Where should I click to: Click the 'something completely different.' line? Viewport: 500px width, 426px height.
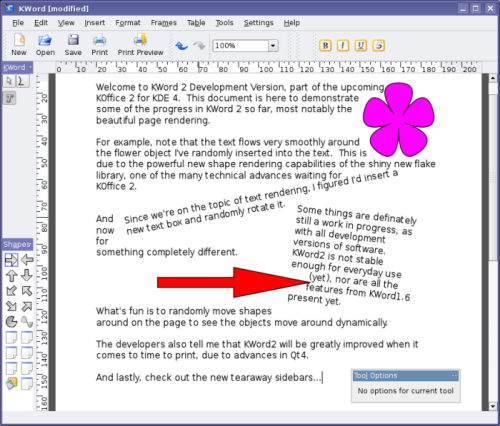pos(167,252)
